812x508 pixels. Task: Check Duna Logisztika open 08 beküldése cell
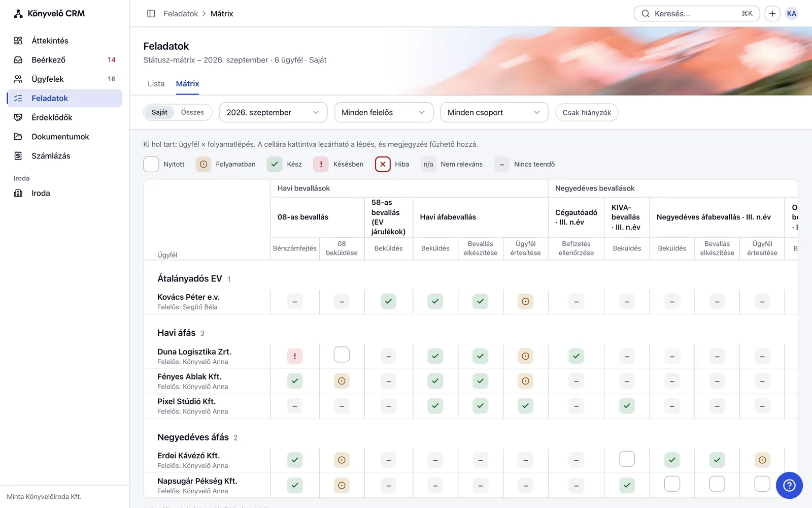(342, 355)
